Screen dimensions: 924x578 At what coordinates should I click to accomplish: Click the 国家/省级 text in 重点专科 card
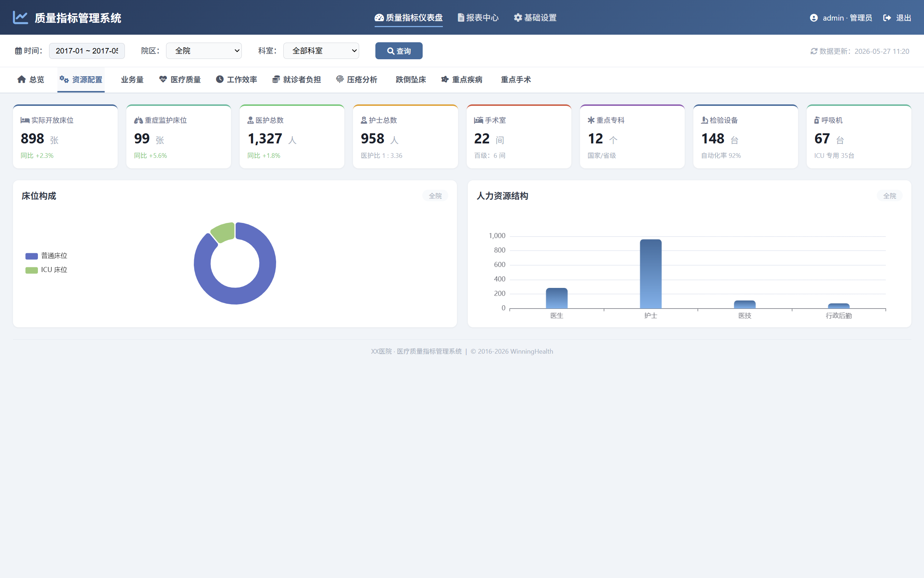pyautogui.click(x=602, y=156)
